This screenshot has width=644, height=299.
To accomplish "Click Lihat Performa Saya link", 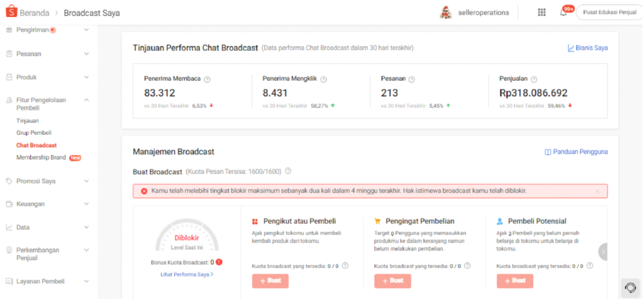I will click(x=187, y=274).
